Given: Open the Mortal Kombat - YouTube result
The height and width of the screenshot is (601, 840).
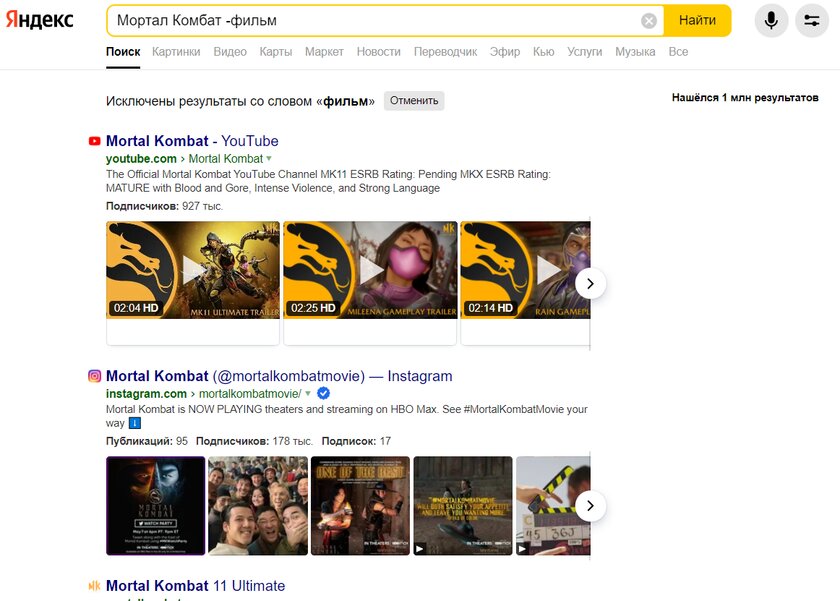Looking at the screenshot, I should pos(192,141).
